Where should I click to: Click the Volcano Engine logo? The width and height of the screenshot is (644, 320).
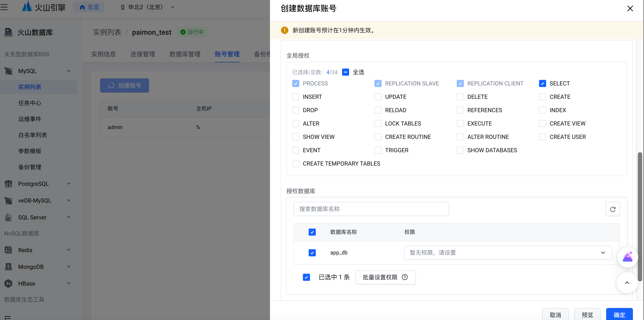coord(43,6)
